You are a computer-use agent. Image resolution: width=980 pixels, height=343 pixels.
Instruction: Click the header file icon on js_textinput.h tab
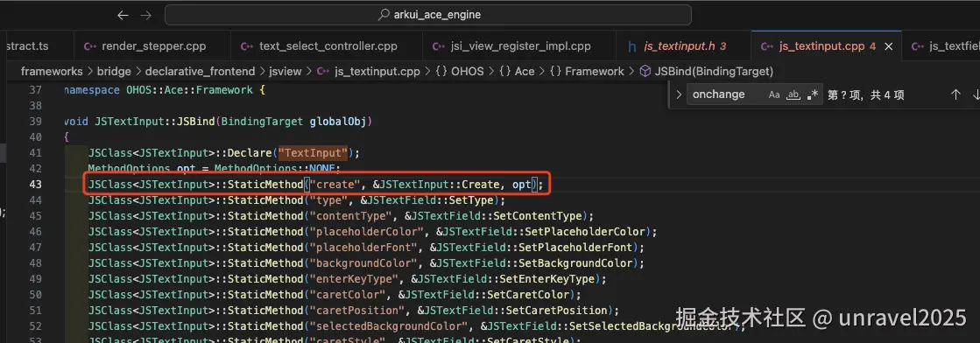(631, 46)
